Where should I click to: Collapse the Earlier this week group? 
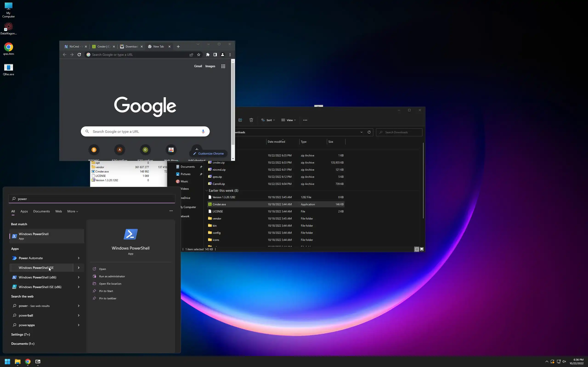tap(206, 191)
